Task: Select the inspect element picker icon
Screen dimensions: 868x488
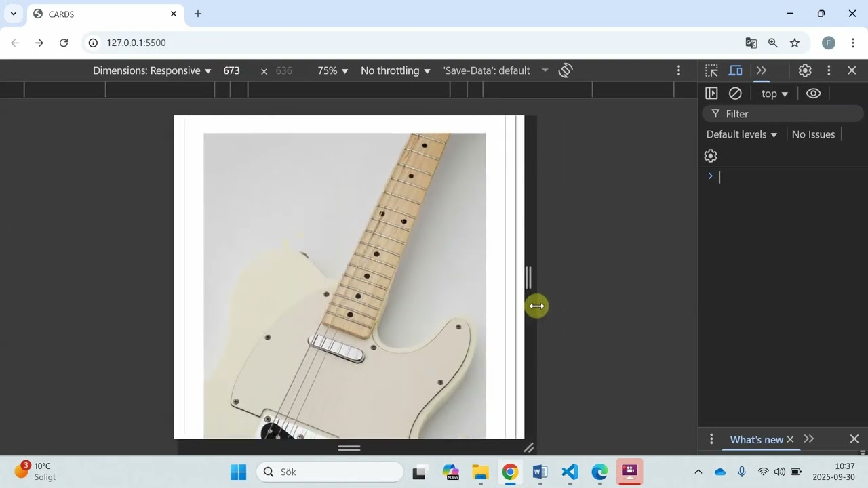Action: (x=711, y=70)
